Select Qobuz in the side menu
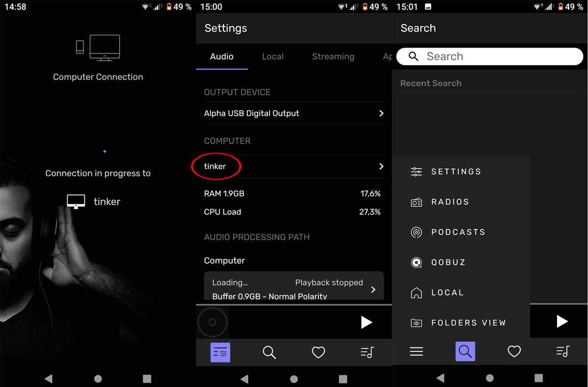This screenshot has width=588, height=387. pos(448,263)
